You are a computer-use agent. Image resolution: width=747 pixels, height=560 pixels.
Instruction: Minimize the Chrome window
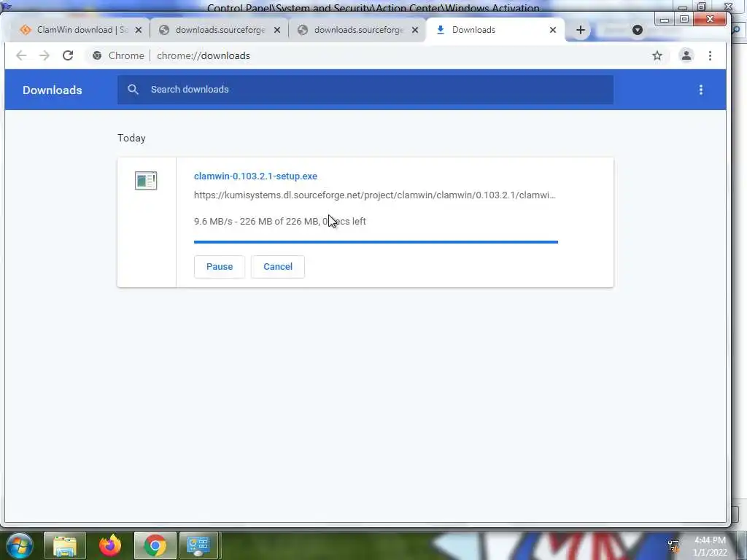665,20
